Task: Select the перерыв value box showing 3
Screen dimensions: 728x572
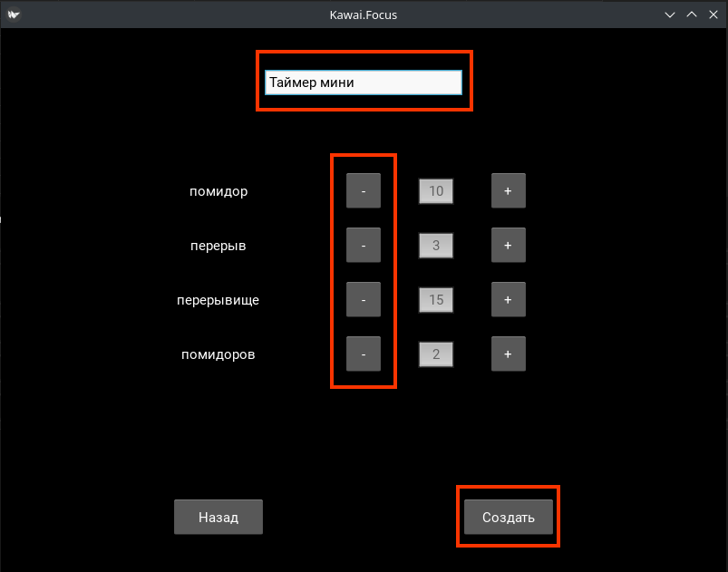Action: click(x=436, y=246)
